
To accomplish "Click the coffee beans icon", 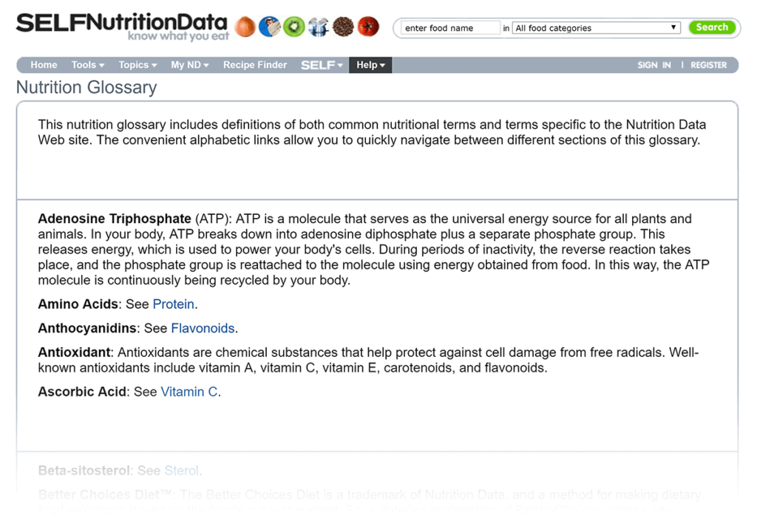I will pos(343,27).
